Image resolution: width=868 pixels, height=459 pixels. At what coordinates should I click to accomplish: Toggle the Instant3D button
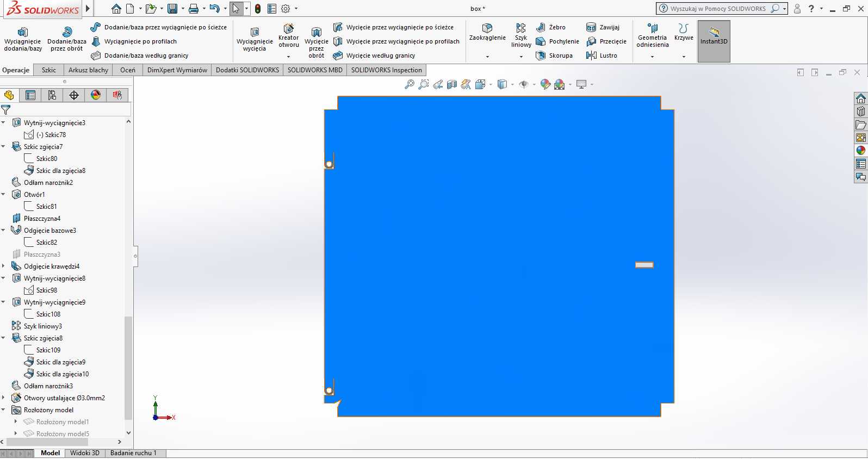(714, 41)
